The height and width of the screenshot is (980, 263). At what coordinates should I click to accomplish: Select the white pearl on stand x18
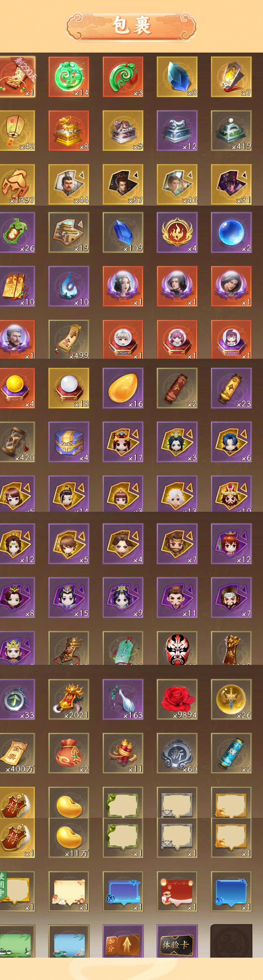coord(69,388)
